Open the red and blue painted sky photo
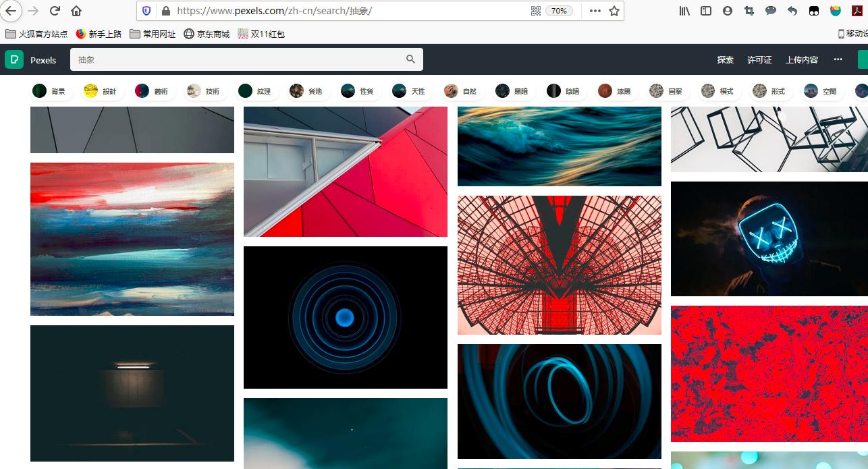Image resolution: width=868 pixels, height=469 pixels. [x=132, y=239]
